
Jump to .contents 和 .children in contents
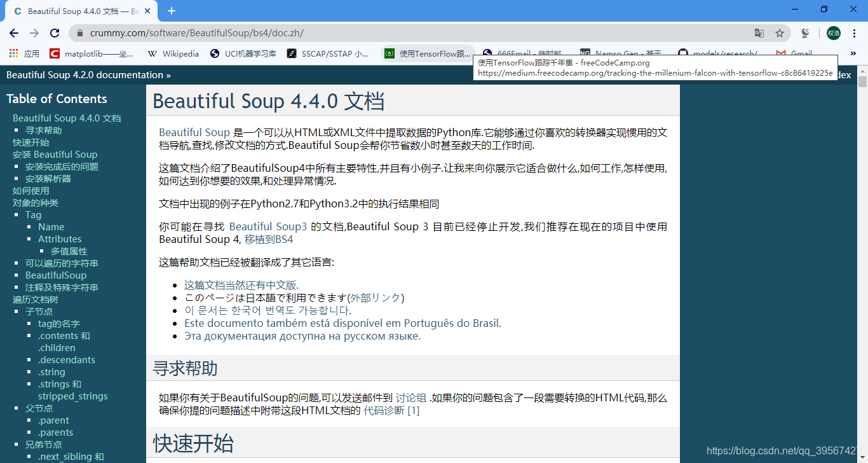[64, 342]
